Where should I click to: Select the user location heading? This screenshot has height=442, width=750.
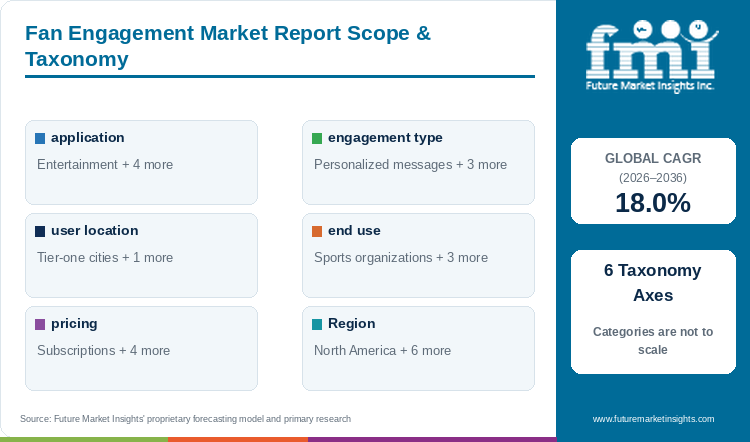[x=95, y=231]
